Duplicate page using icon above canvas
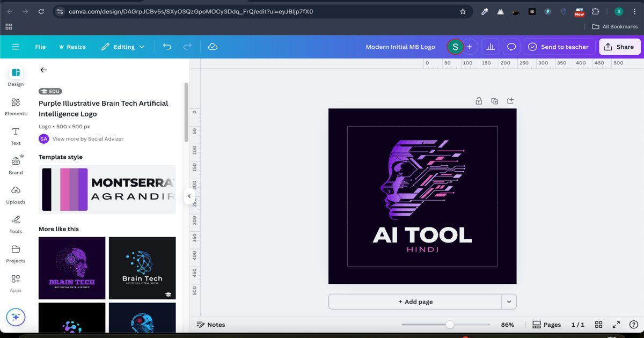 495,101
